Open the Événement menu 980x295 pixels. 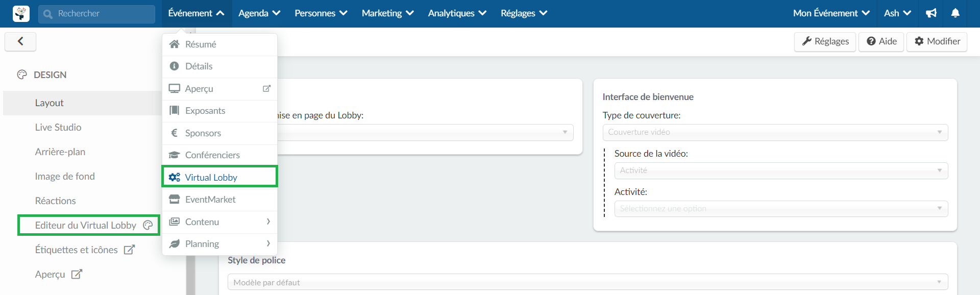coord(196,13)
